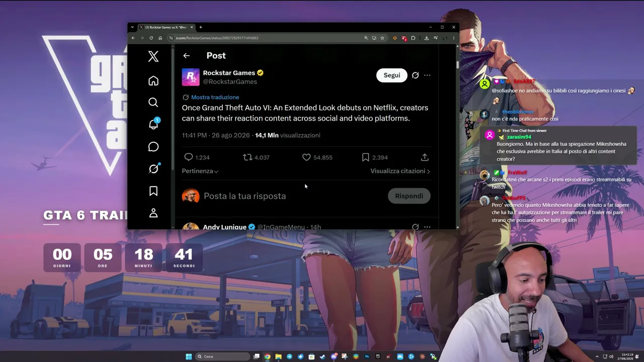Share the post using the upload icon
The width and height of the screenshot is (644, 362).
[x=425, y=157]
